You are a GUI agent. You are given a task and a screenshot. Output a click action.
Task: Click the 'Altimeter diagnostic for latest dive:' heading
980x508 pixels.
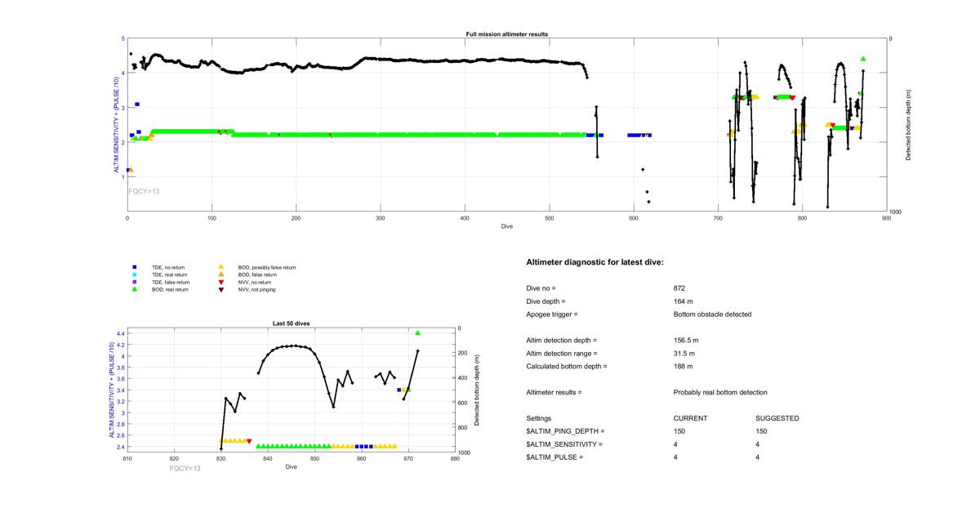click(x=595, y=262)
